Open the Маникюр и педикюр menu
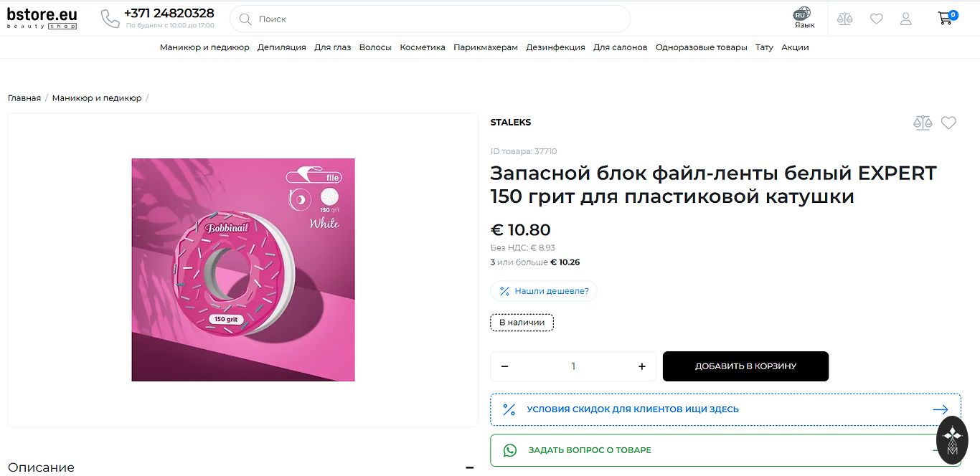Image resolution: width=980 pixels, height=476 pixels. (x=204, y=47)
